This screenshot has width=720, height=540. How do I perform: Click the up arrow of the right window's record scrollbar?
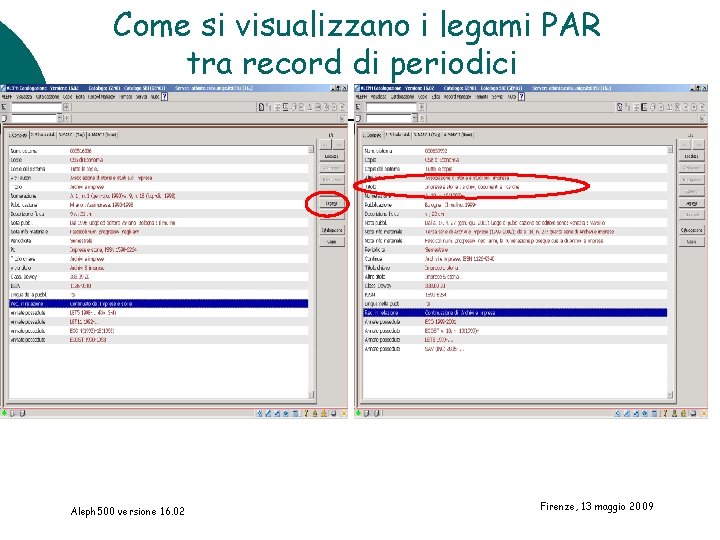670,150
